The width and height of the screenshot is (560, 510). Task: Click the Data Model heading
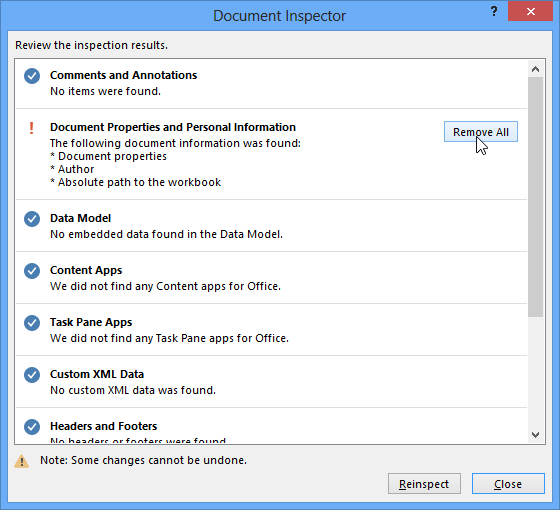(x=80, y=218)
